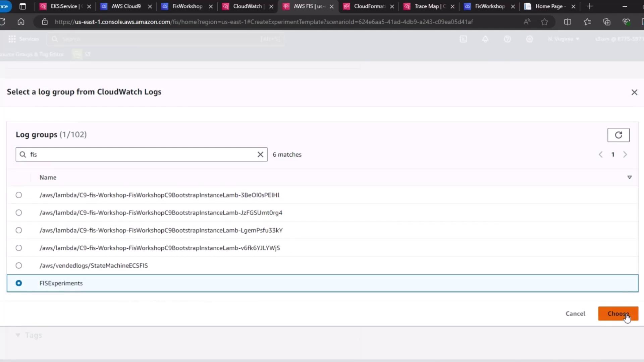644x362 pixels.
Task: Add page to browser favorites star
Action: click(544, 22)
